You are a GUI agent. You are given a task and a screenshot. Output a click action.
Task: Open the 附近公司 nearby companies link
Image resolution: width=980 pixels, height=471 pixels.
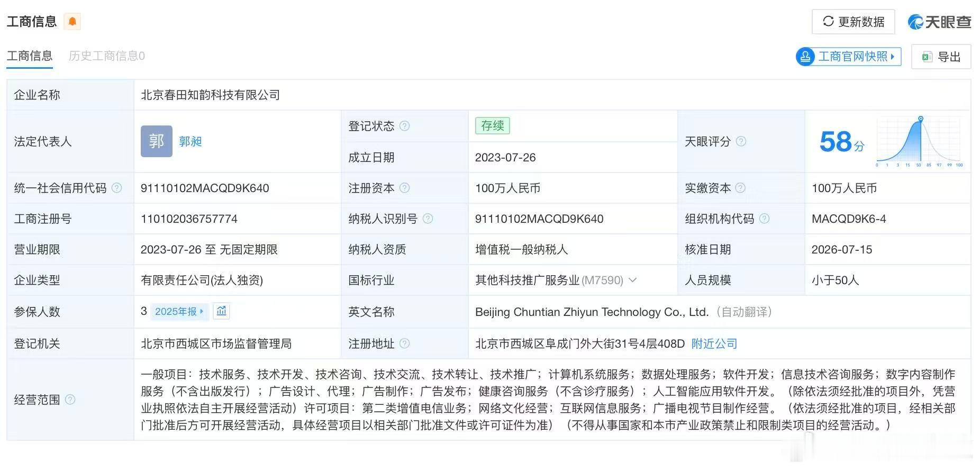point(714,343)
